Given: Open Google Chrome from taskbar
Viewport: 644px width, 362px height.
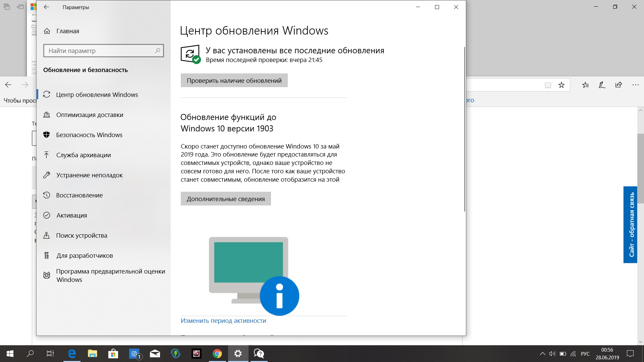Looking at the screenshot, I should tap(217, 354).
